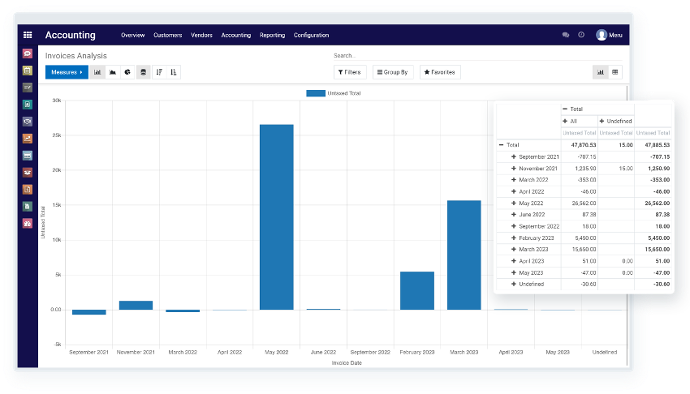Image resolution: width=690 pixels, height=394 pixels.
Task: Open the gray notes icon in sidebar
Action: click(27, 88)
